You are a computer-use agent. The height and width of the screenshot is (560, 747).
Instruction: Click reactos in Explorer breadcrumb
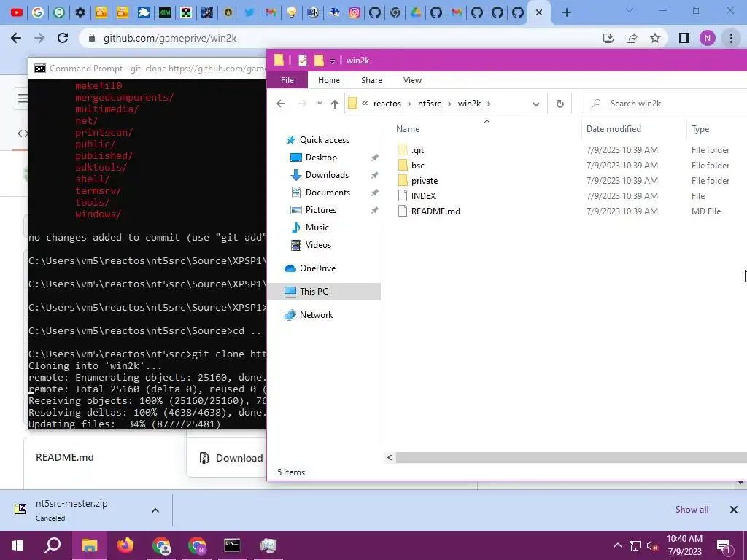tap(387, 104)
